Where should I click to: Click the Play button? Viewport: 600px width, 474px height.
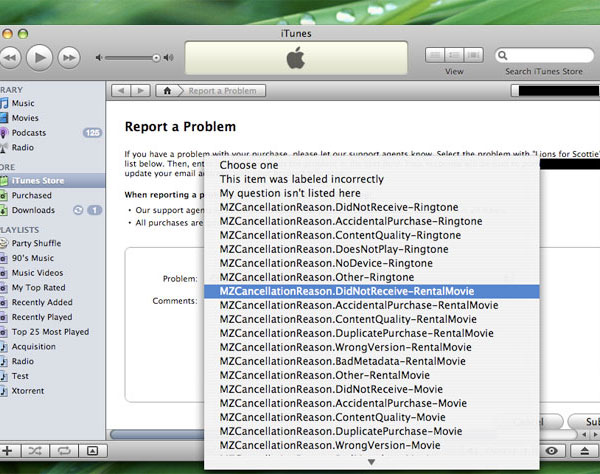click(x=39, y=58)
